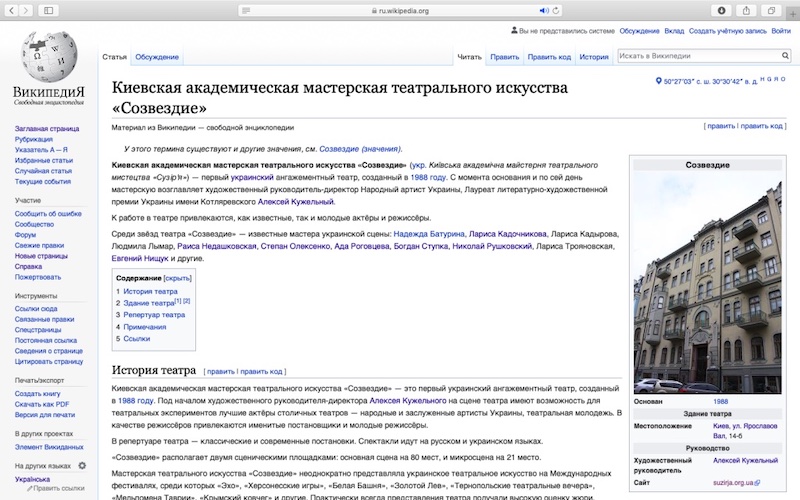This screenshot has width=800, height=500.
Task: Show the tab overview button
Action: click(771, 10)
